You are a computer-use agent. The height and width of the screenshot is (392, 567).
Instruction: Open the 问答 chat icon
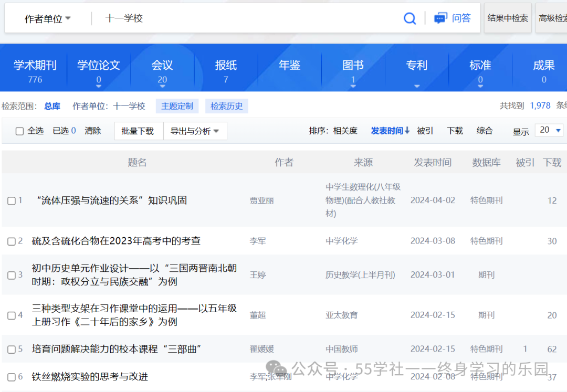click(x=440, y=18)
